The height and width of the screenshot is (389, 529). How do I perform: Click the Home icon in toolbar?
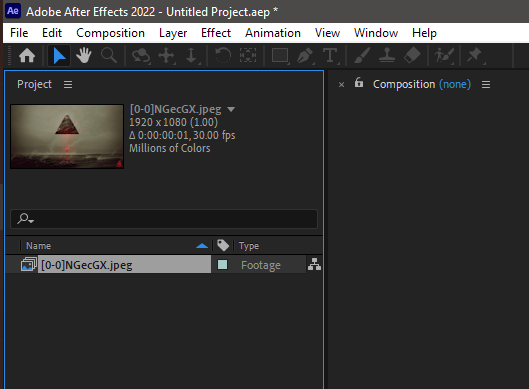point(27,56)
